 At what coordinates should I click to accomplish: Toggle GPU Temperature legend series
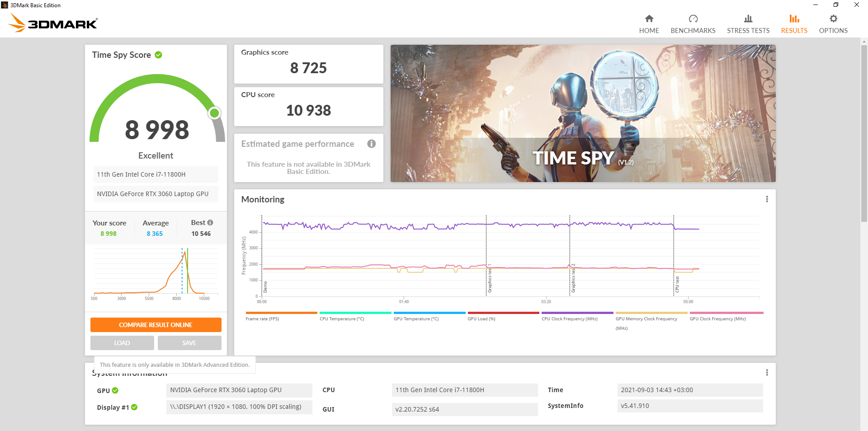coord(429,316)
